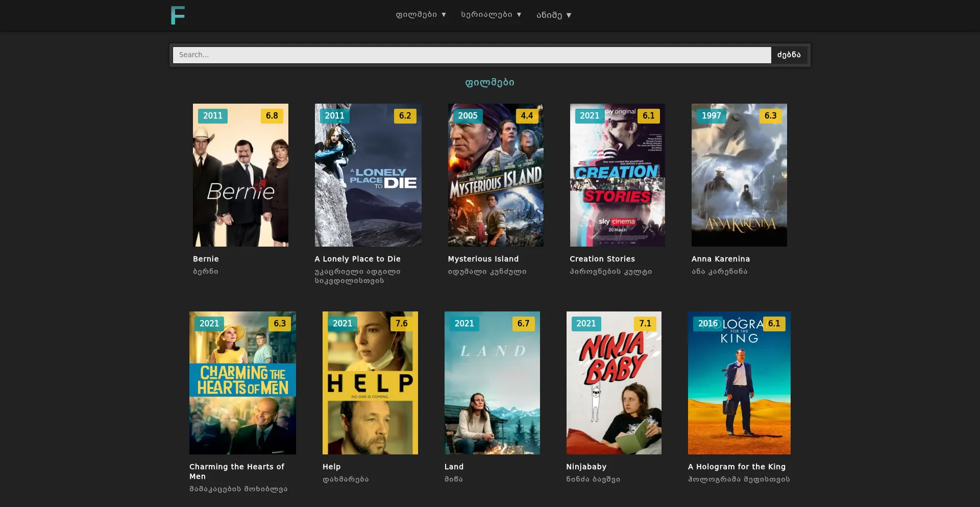Click the Creation Stories poster

pos(617,175)
